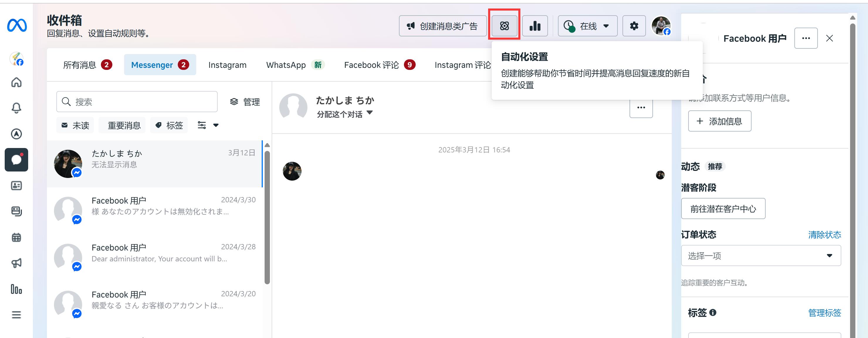Click the automation settings icon button

coord(505,26)
